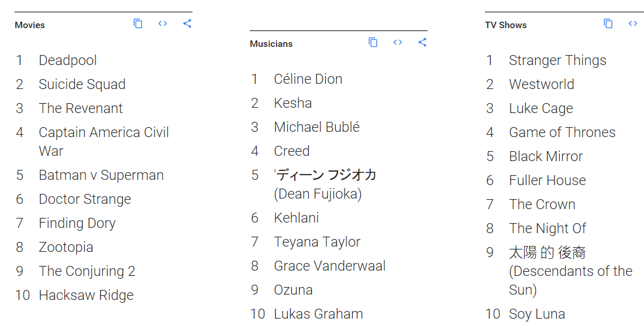This screenshot has width=644, height=328.
Task: Click Deadpool in the Movies list
Action: tap(68, 60)
